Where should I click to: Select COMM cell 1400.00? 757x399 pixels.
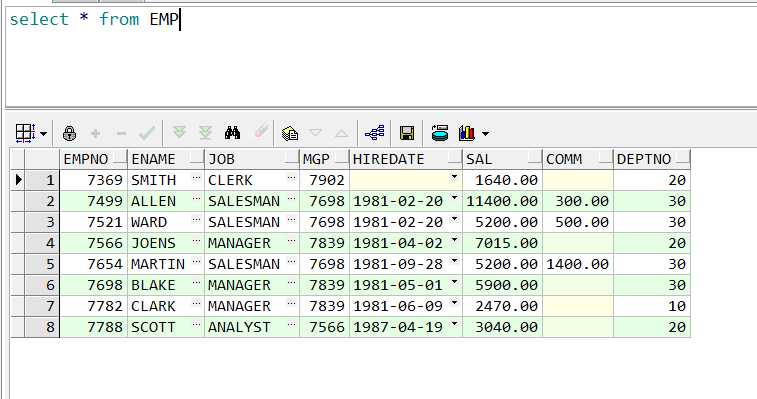point(578,264)
